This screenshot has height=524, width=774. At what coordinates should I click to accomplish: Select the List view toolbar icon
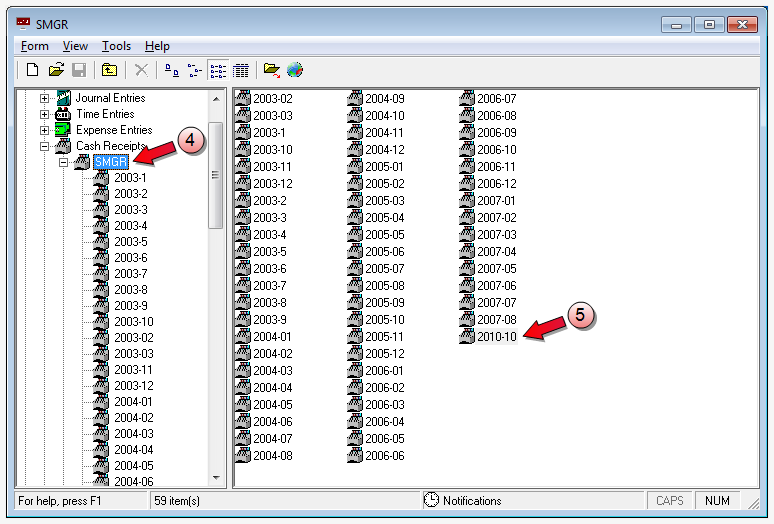[218, 70]
